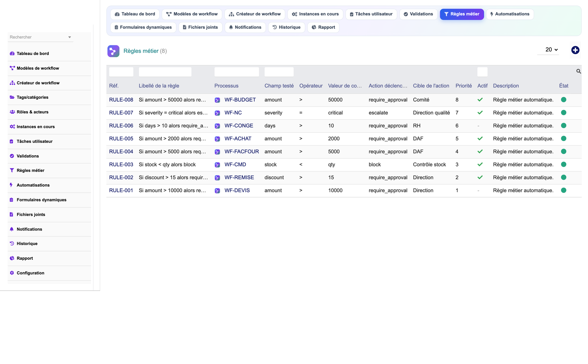Toggle Actif checkmark for RULE-007
The width and height of the screenshot is (588, 364).
(480, 113)
